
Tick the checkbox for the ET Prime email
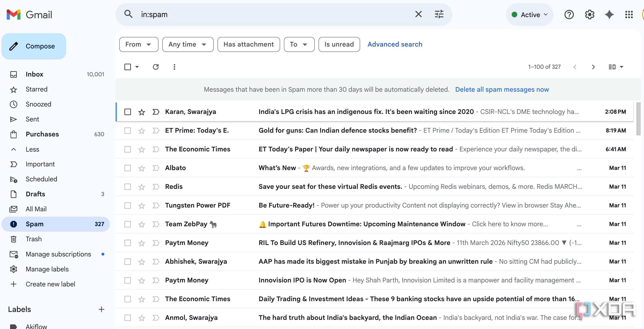click(127, 131)
